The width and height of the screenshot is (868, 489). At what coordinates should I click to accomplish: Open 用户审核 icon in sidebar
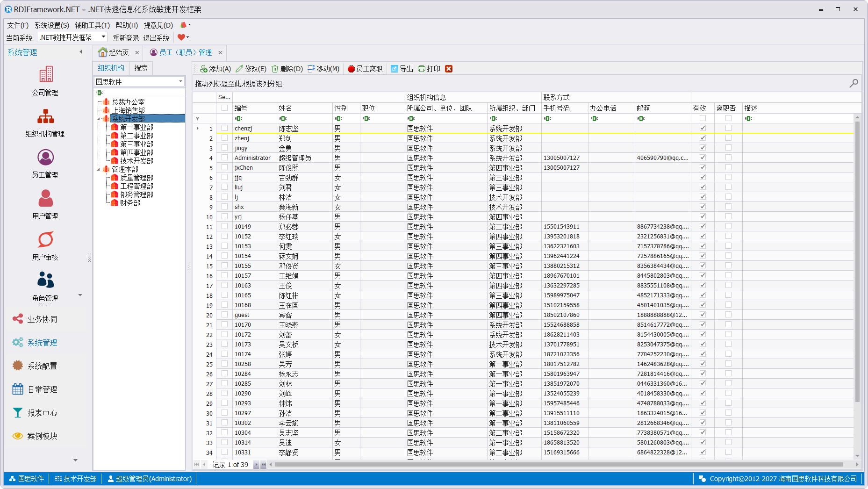[45, 240]
